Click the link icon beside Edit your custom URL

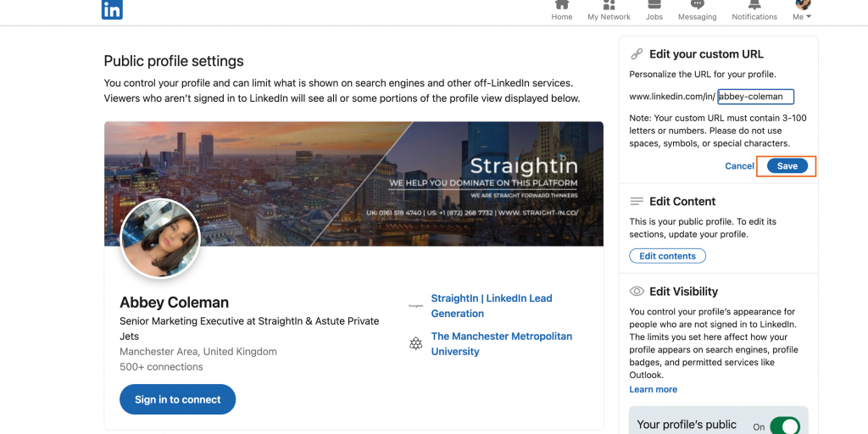(x=637, y=54)
